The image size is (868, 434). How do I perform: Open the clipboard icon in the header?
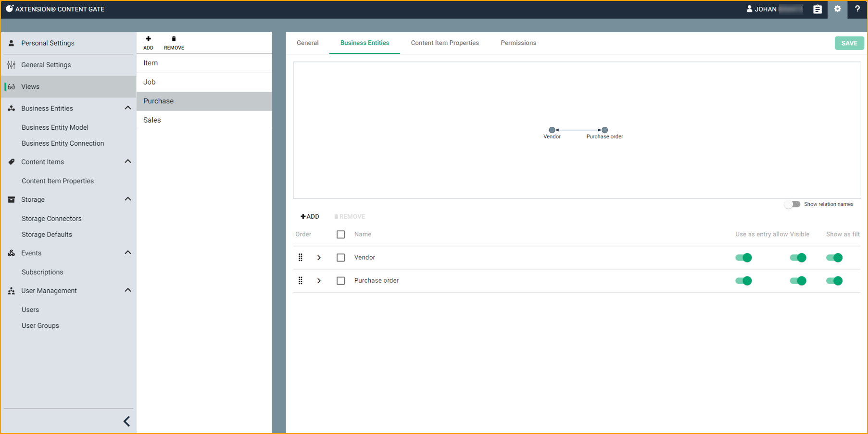(818, 9)
